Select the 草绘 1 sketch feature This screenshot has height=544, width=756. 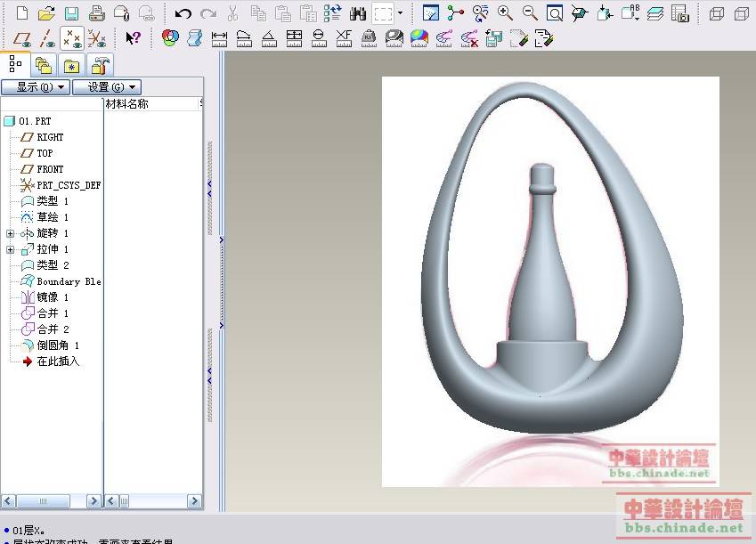tap(45, 217)
